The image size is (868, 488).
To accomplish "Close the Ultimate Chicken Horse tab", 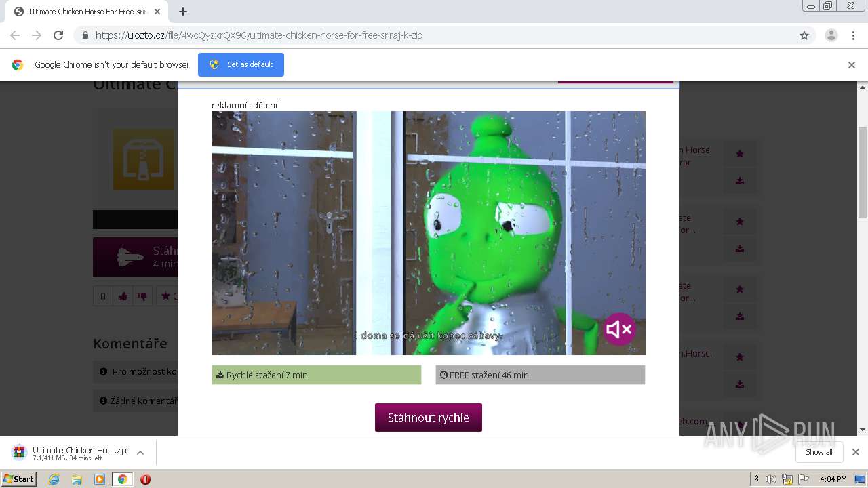I will (x=157, y=12).
